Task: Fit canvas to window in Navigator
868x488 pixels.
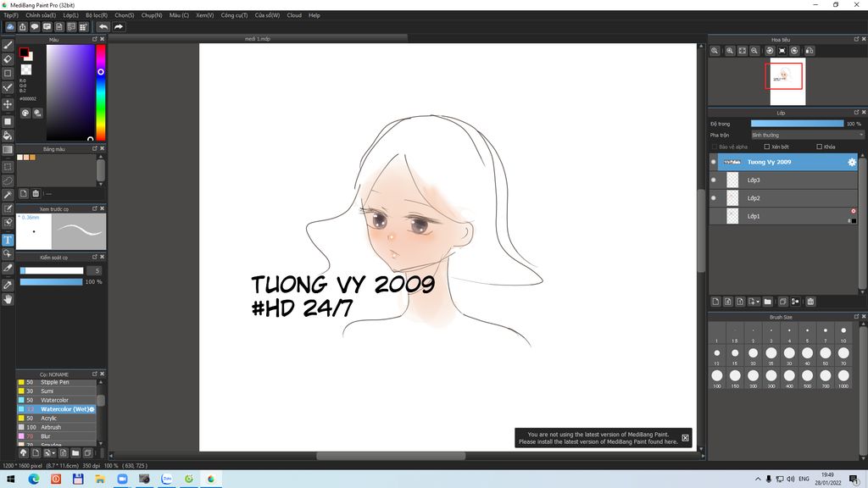Action: [743, 51]
